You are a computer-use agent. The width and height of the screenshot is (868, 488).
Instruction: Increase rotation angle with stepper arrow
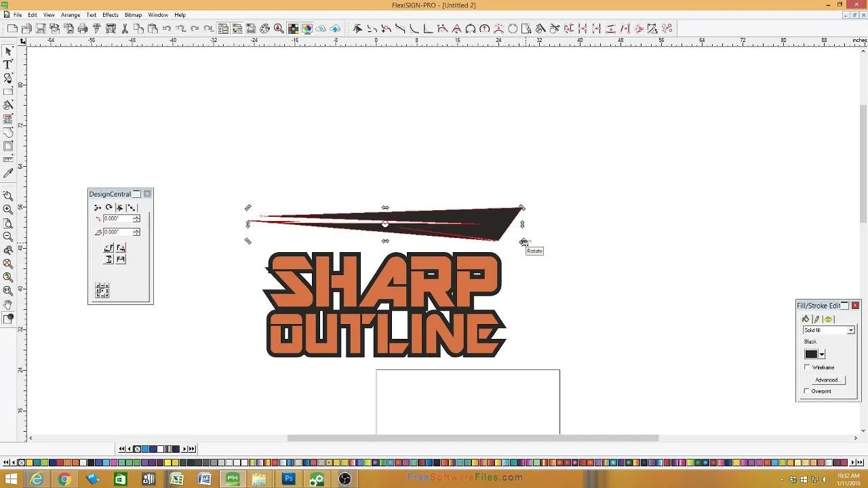[x=136, y=217]
